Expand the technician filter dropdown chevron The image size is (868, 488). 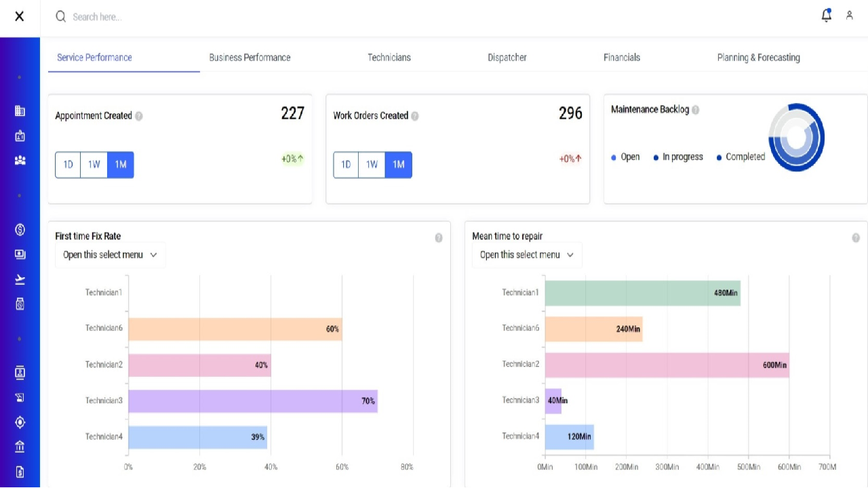[154, 255]
